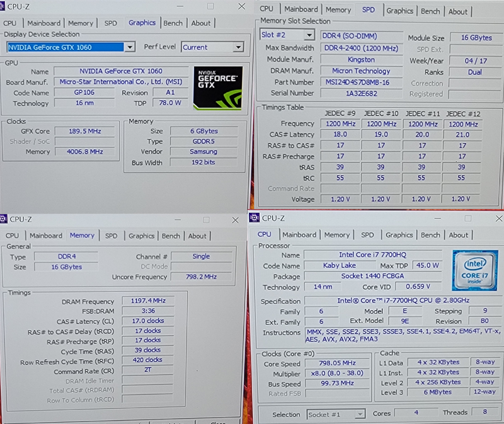Open About tab in the Graphics window
Image resolution: width=504 pixels, height=424 pixels.
tap(201, 23)
